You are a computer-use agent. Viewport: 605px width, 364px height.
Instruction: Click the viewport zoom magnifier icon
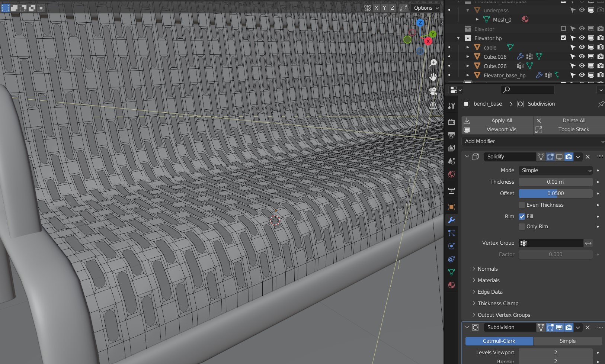point(433,63)
